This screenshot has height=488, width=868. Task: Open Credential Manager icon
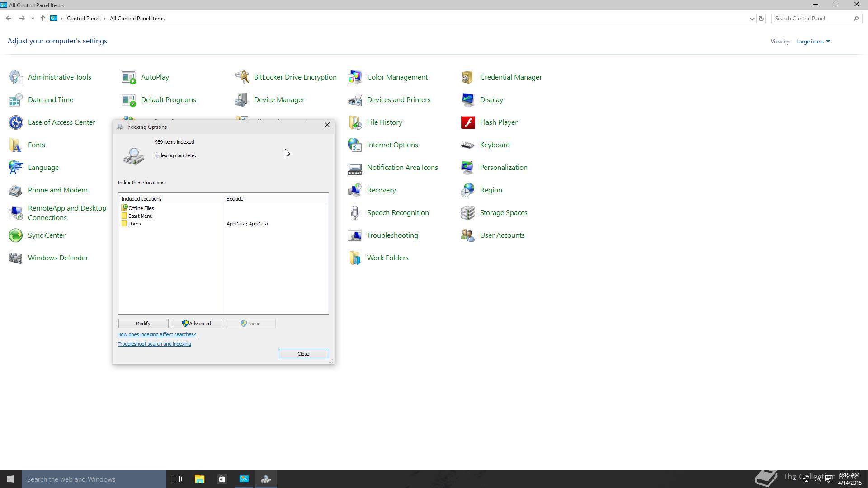468,77
